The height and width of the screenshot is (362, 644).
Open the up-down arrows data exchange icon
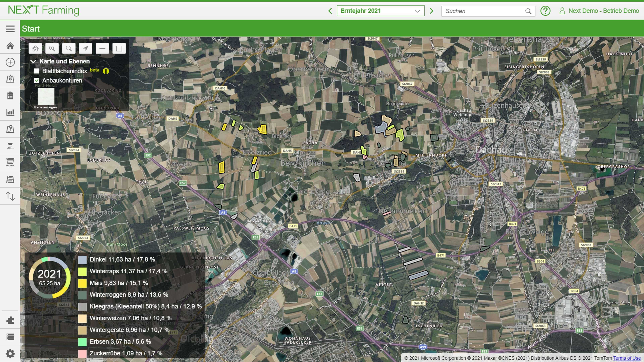(x=10, y=196)
